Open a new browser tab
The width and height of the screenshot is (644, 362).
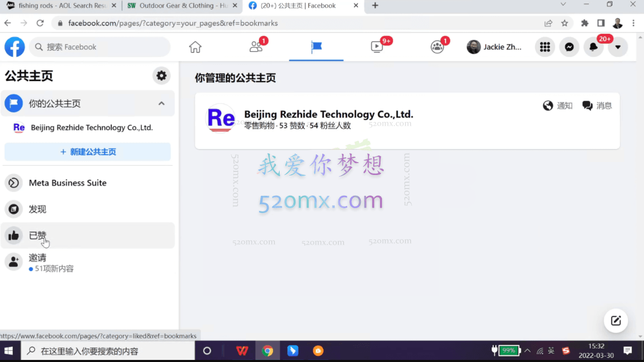click(375, 6)
